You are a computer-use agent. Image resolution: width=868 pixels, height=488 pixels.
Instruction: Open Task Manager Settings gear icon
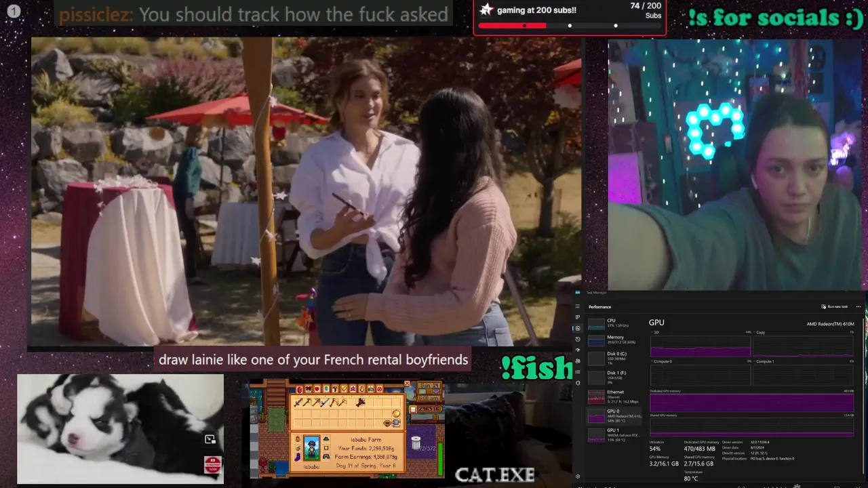coord(578,476)
